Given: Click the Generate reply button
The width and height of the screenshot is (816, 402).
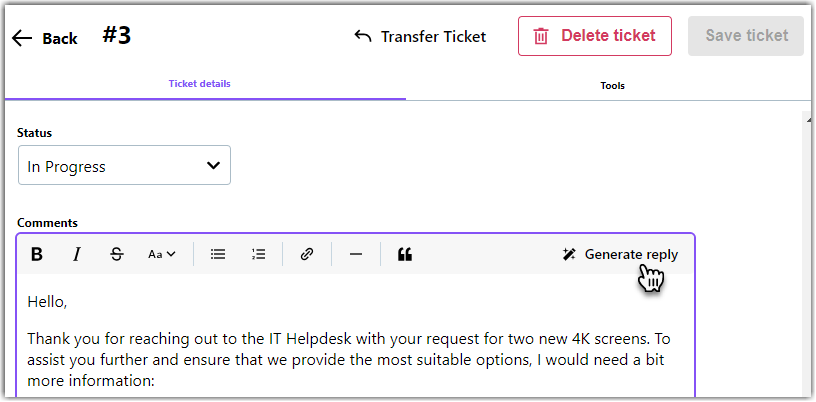Looking at the screenshot, I should coord(620,254).
